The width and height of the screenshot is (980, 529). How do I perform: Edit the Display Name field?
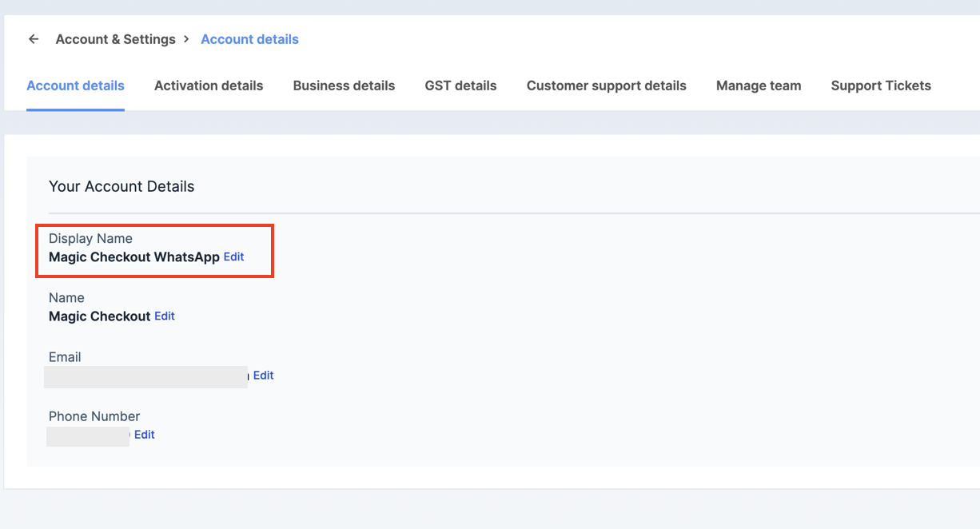click(233, 257)
